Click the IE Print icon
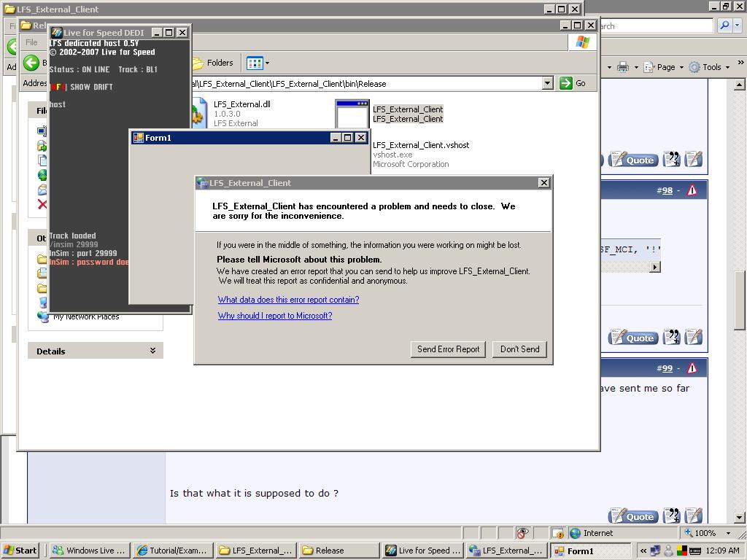The image size is (747, 560). tap(623, 67)
